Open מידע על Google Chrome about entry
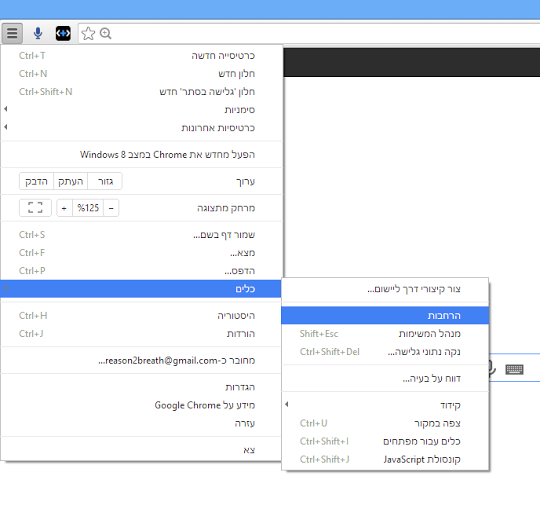The width and height of the screenshot is (540, 509). (x=141, y=405)
